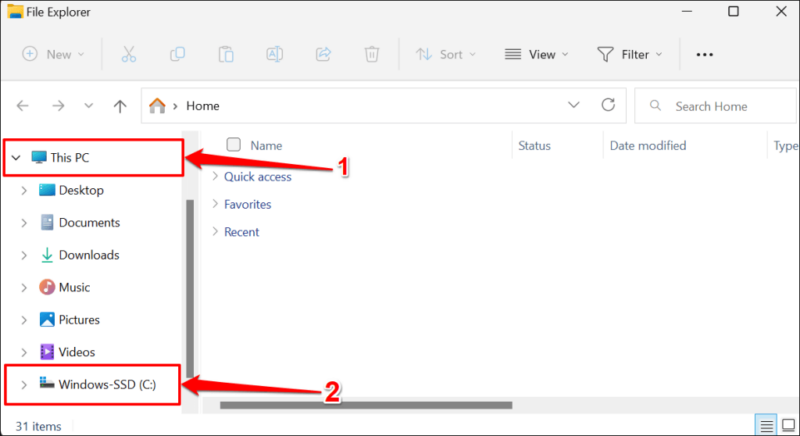Open the See more ellipsis menu
Viewport: 800px width, 436px height.
(705, 55)
